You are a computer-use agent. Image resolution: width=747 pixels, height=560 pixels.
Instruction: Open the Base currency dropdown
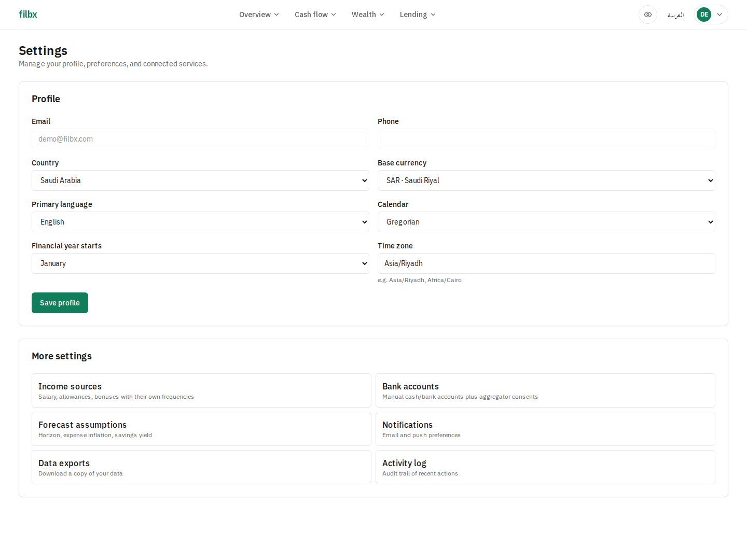546,180
